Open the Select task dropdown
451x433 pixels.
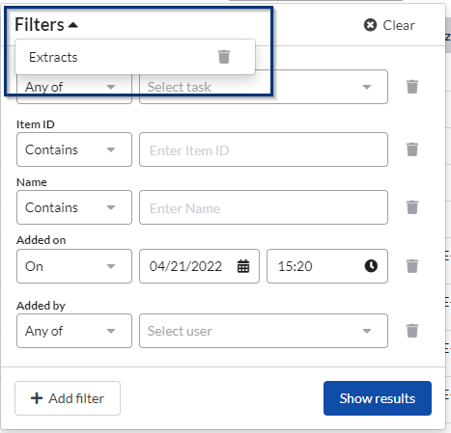tap(263, 87)
